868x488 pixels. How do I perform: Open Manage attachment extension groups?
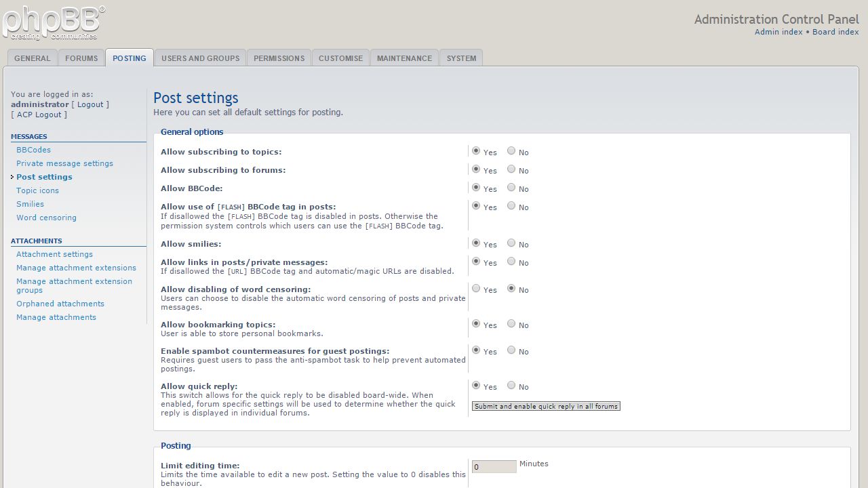coord(75,285)
